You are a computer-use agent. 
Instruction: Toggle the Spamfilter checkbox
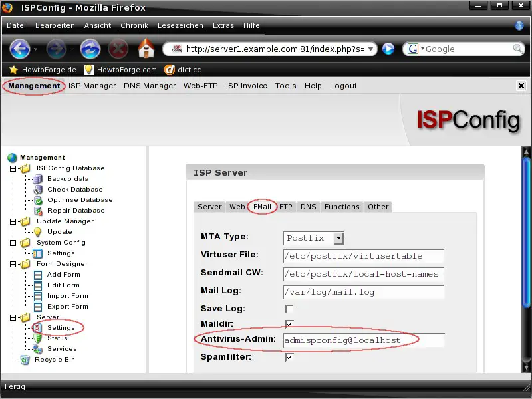click(x=289, y=357)
